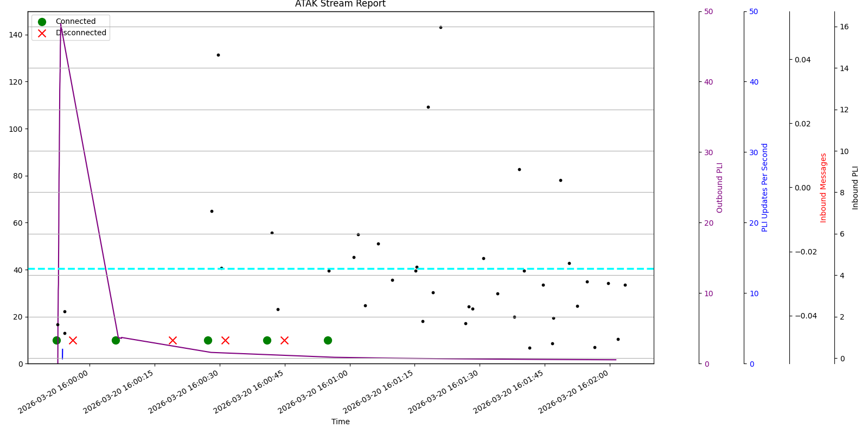Click the green Connected legend marker
Image resolution: width=868 pixels, height=434 pixels.
[x=42, y=22]
